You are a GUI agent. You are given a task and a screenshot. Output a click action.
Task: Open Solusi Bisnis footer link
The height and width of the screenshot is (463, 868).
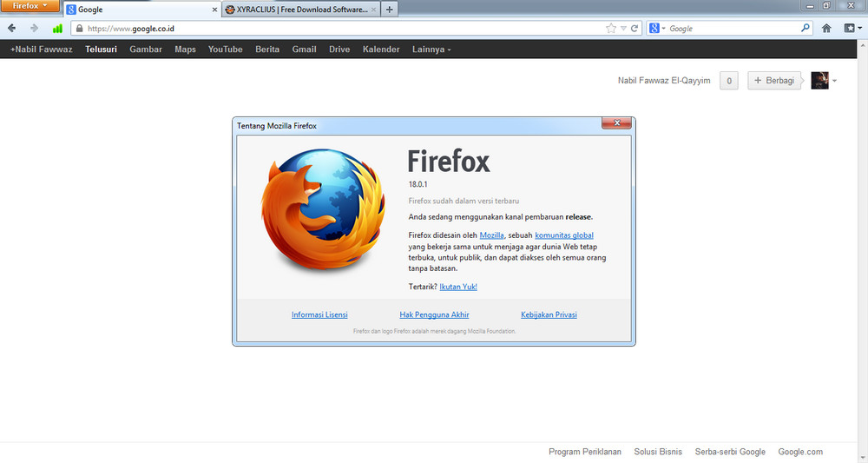click(658, 452)
